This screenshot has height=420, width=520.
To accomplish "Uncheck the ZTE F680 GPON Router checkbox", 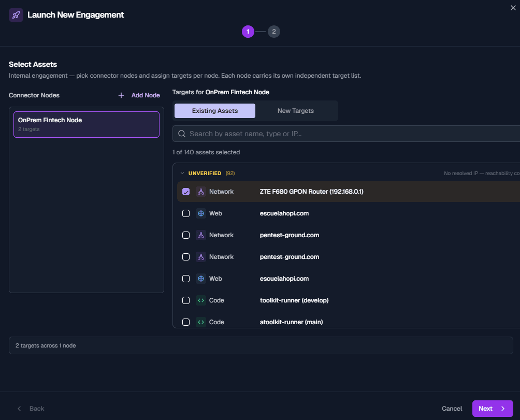I will click(186, 192).
